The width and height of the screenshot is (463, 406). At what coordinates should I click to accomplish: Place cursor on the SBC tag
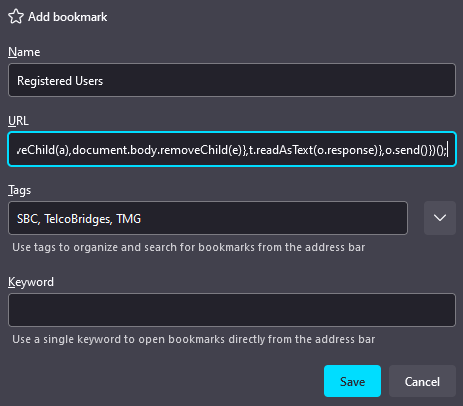tap(28, 219)
